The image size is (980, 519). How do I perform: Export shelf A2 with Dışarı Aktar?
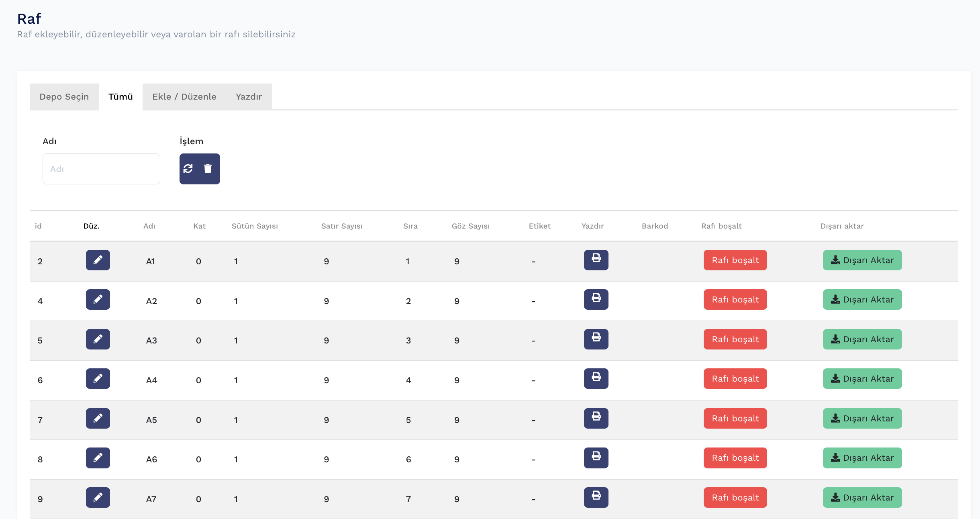[862, 300]
